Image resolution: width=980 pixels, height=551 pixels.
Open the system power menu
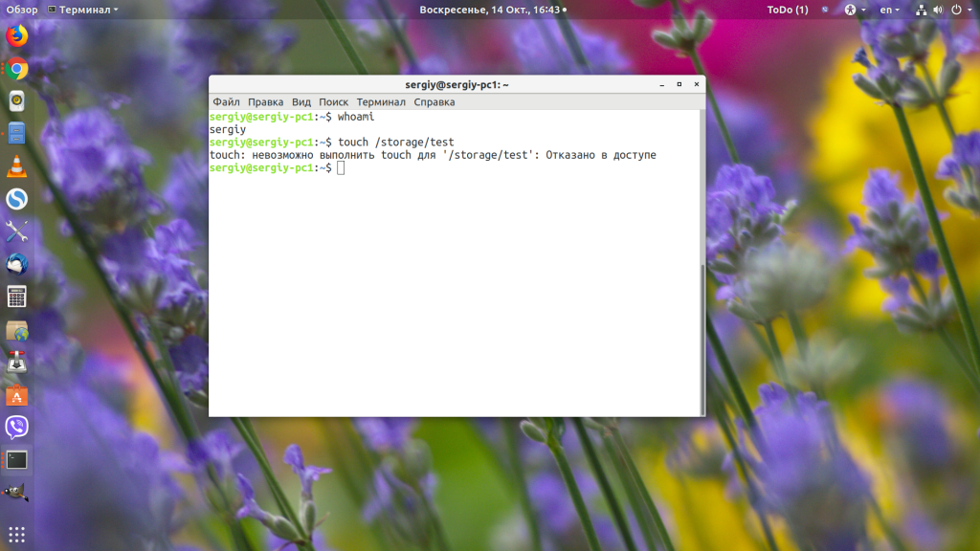pyautogui.click(x=959, y=10)
